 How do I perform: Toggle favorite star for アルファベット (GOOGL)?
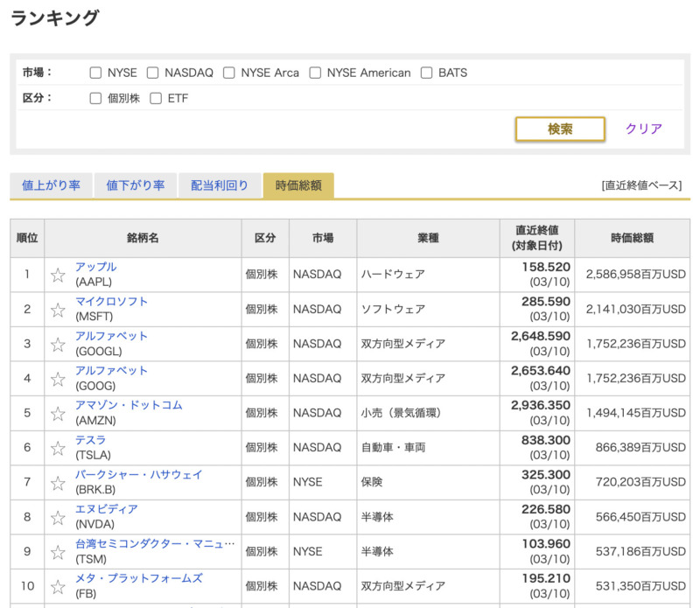pos(58,344)
